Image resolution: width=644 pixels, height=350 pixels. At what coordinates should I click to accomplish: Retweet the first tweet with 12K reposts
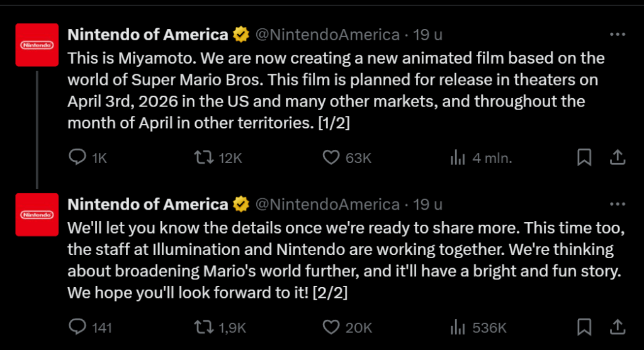coord(203,157)
